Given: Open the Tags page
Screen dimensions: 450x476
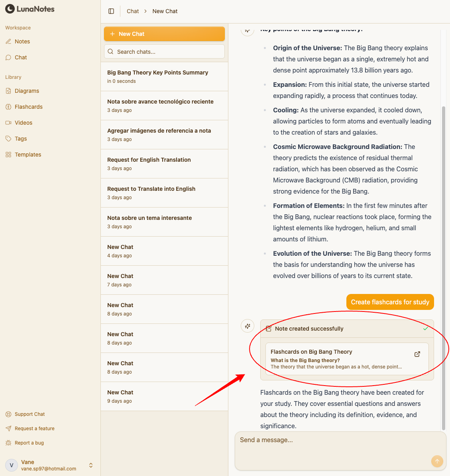Looking at the screenshot, I should click(x=21, y=139).
